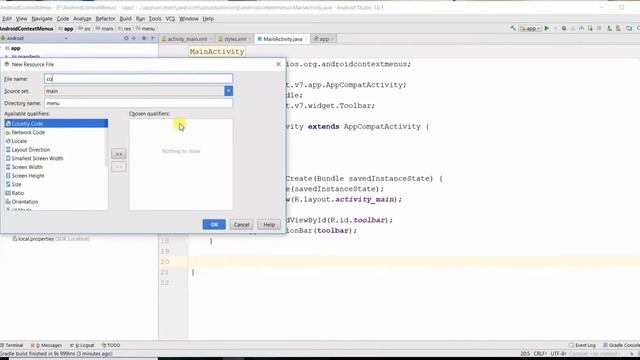Image resolution: width=640 pixels, height=360 pixels.
Task: Select Ratio qualifier in the list
Action: [56, 193]
